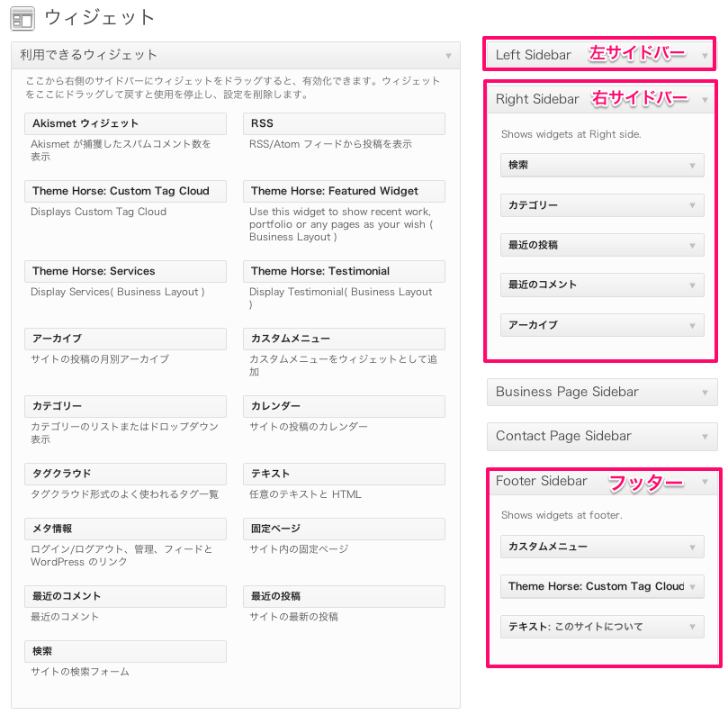Click the Business Page Sidebar title
728x724 pixels.
click(567, 392)
